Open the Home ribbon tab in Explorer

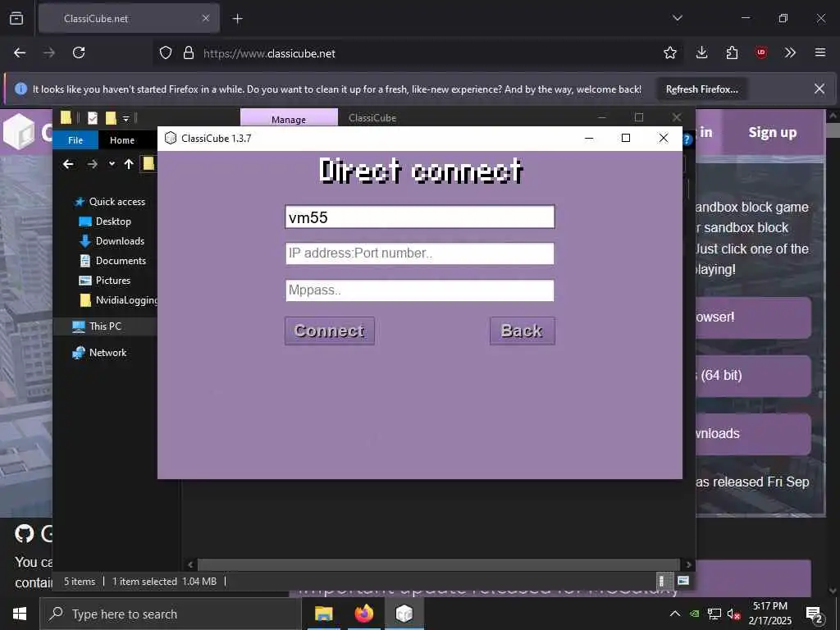[x=122, y=139]
